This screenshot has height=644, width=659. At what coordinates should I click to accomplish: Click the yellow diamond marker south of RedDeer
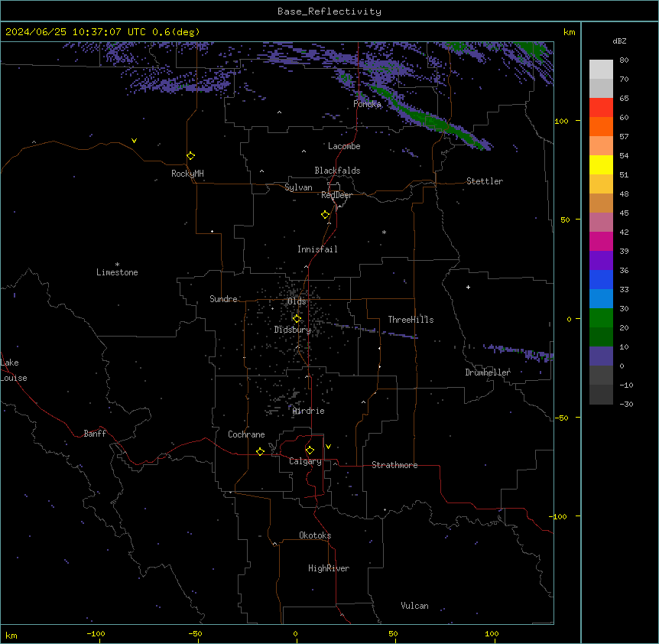point(326,215)
